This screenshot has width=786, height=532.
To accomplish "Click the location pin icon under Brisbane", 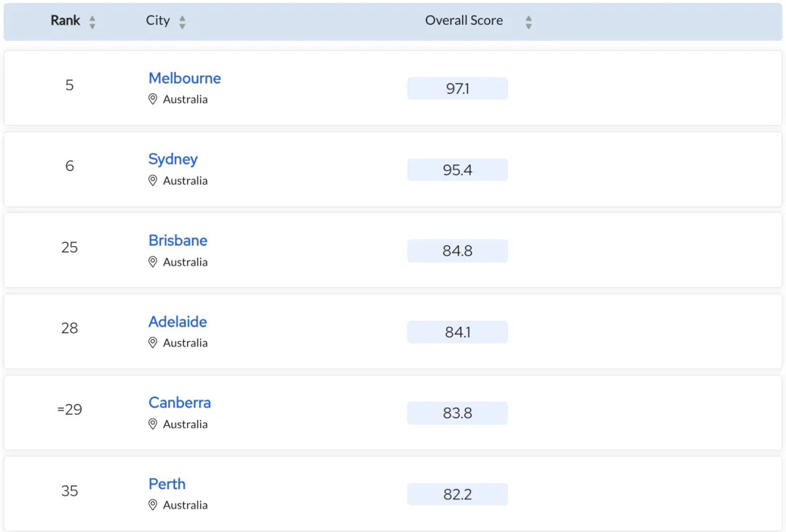I will click(x=153, y=262).
